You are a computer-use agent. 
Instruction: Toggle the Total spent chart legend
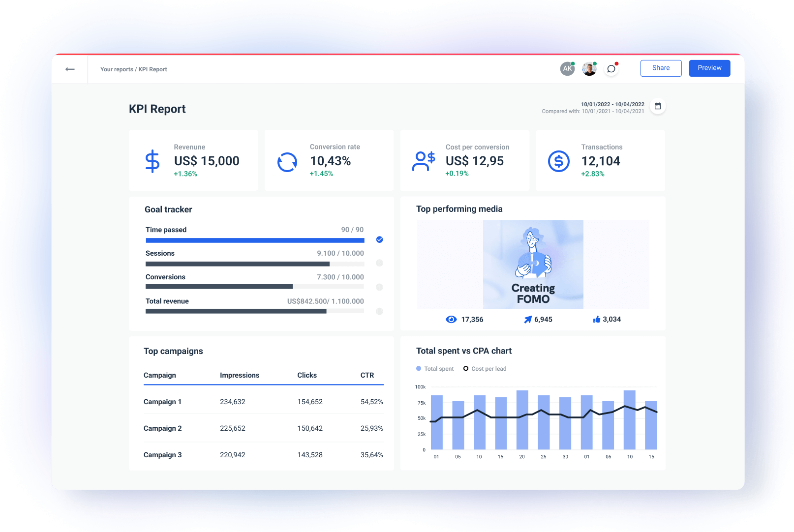(x=434, y=368)
